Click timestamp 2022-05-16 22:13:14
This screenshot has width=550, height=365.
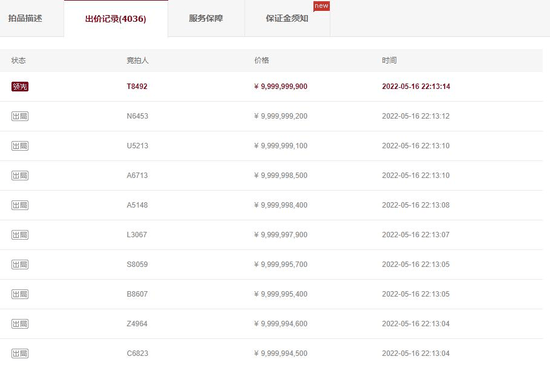click(x=416, y=86)
